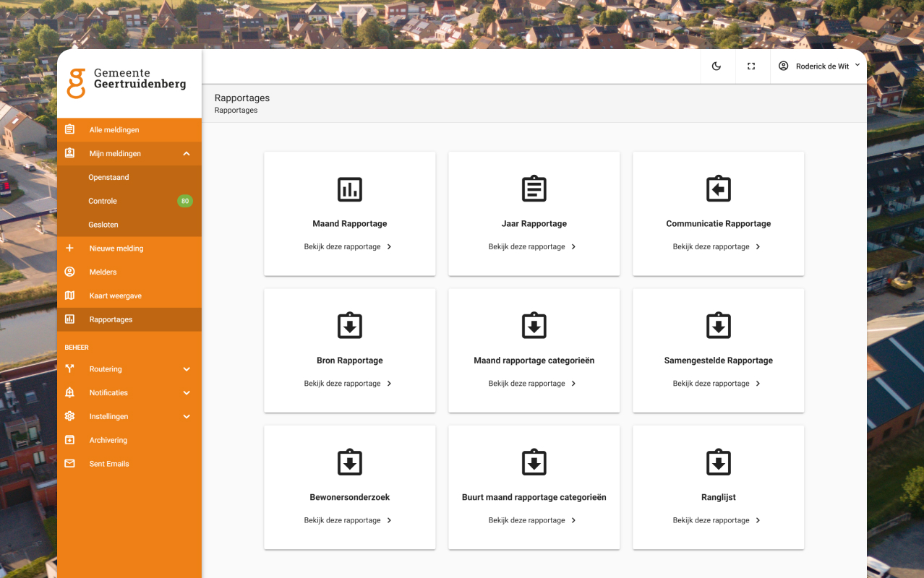This screenshot has width=924, height=578.
Task: Open Sent Emails via the envelope icon
Action: (x=70, y=463)
